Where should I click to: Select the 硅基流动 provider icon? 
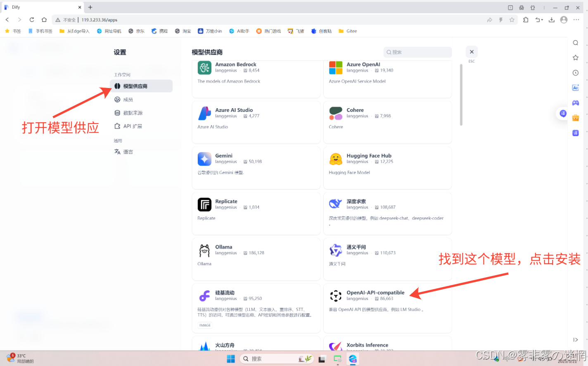pyautogui.click(x=204, y=296)
